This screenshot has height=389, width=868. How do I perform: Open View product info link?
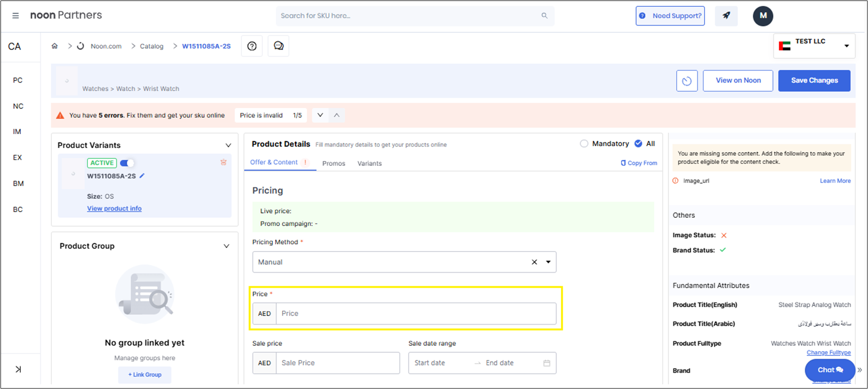tap(114, 209)
